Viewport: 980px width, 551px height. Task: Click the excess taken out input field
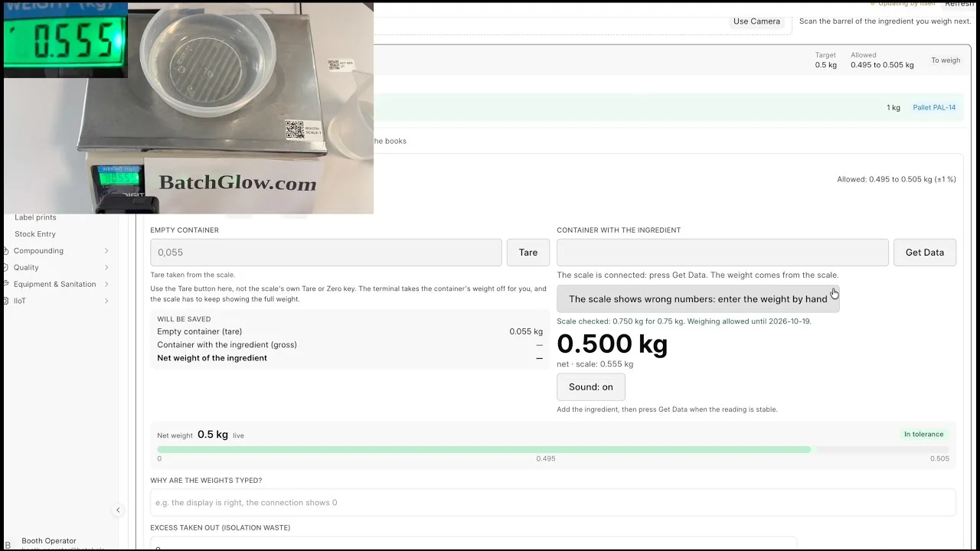(x=473, y=544)
